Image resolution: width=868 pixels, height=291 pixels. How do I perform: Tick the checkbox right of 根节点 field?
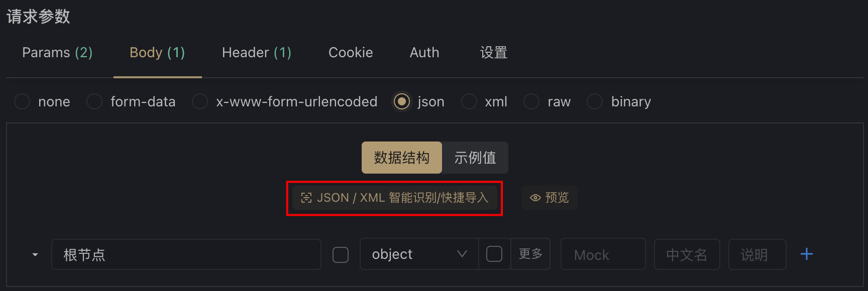[x=341, y=255]
